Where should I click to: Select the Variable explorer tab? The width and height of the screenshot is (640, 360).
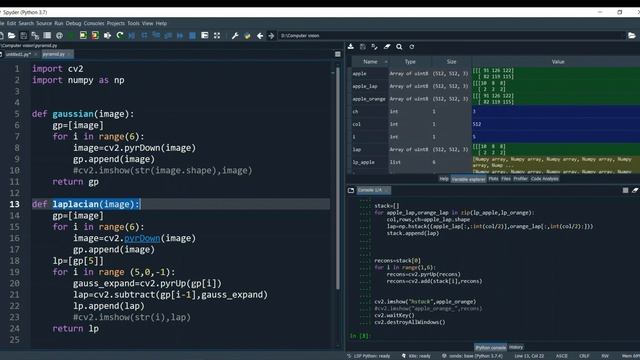click(468, 179)
